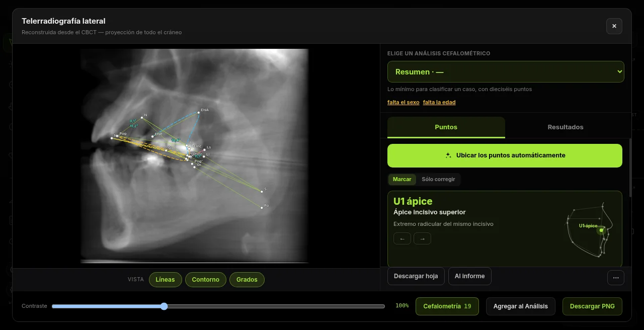Click the Contraste slider handle
The height and width of the screenshot is (330, 644).
164,306
